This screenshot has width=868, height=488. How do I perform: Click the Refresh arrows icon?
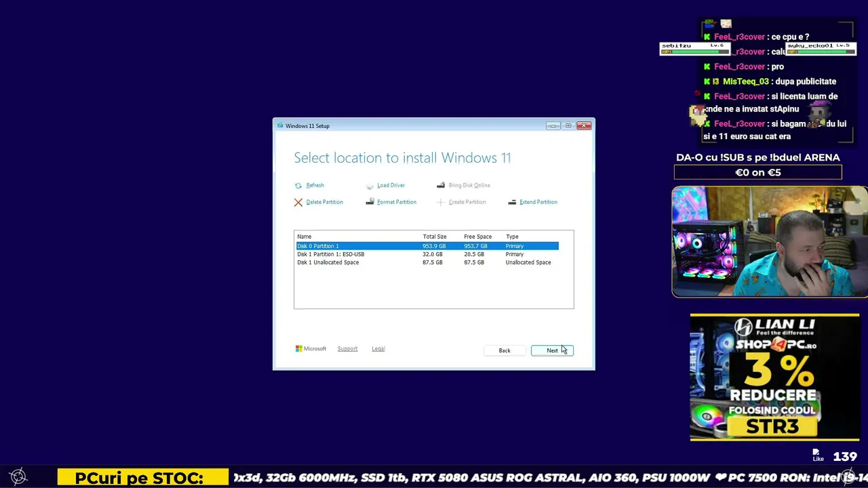298,186
